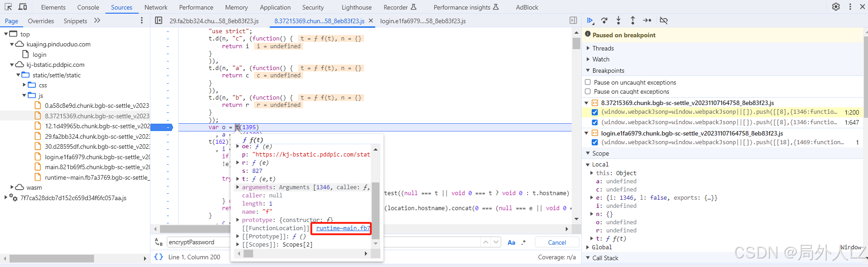Deactivate all breakpoints

[x=663, y=20]
